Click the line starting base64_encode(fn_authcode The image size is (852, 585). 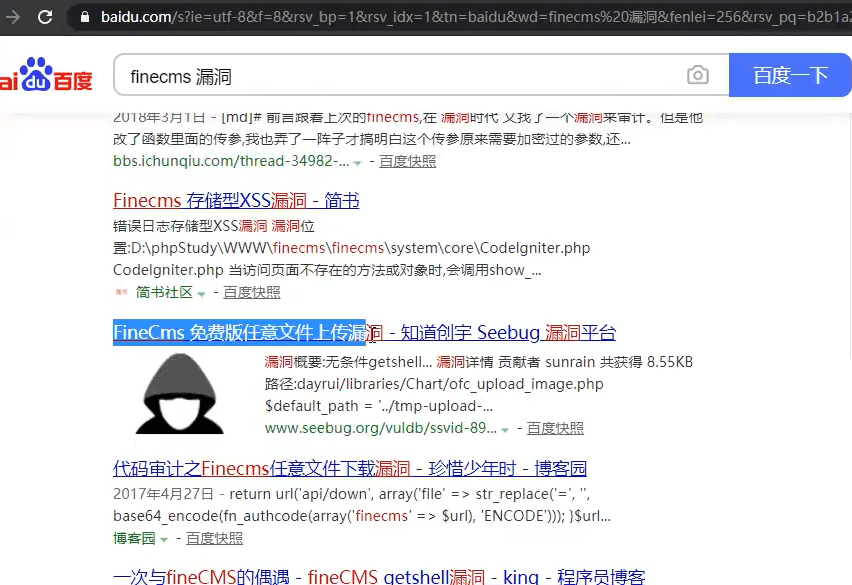(x=362, y=516)
